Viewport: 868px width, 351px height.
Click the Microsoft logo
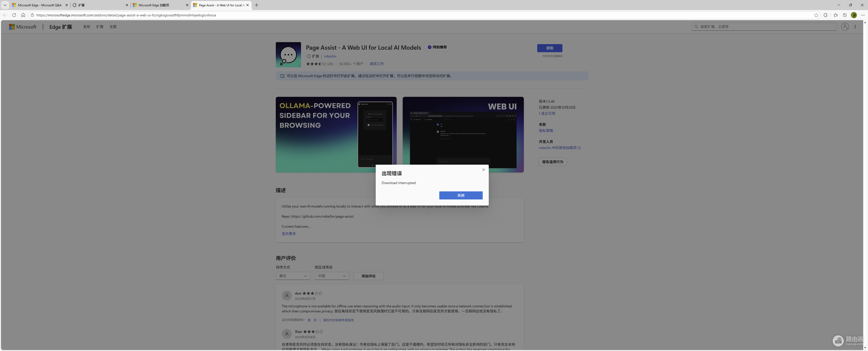click(22, 27)
